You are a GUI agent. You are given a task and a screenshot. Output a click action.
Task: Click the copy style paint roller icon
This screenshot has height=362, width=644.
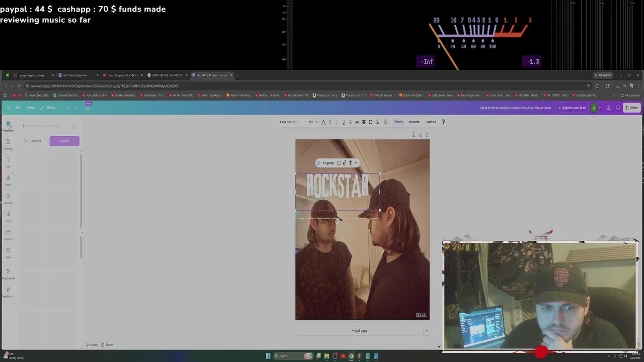[443, 122]
